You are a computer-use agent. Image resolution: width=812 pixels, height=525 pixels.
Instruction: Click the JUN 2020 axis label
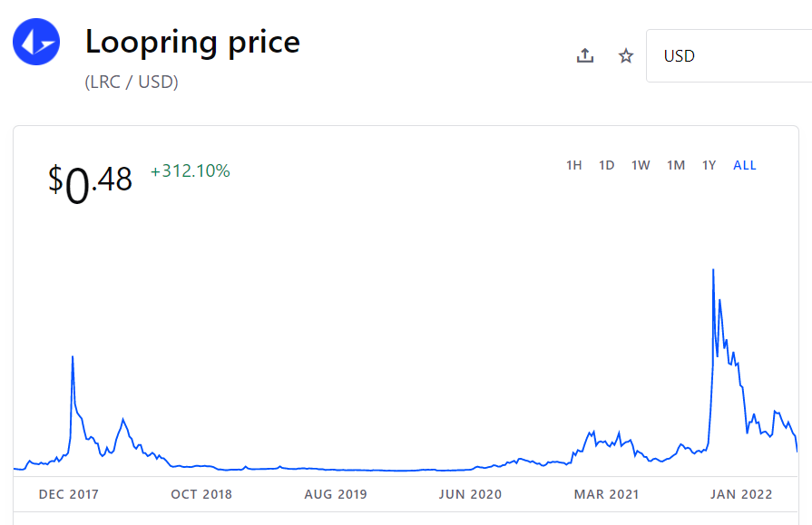(x=470, y=494)
